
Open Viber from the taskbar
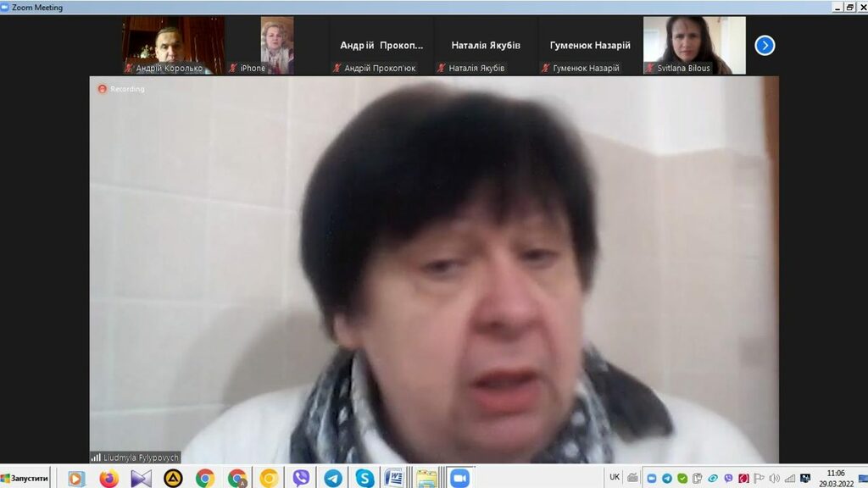301,478
